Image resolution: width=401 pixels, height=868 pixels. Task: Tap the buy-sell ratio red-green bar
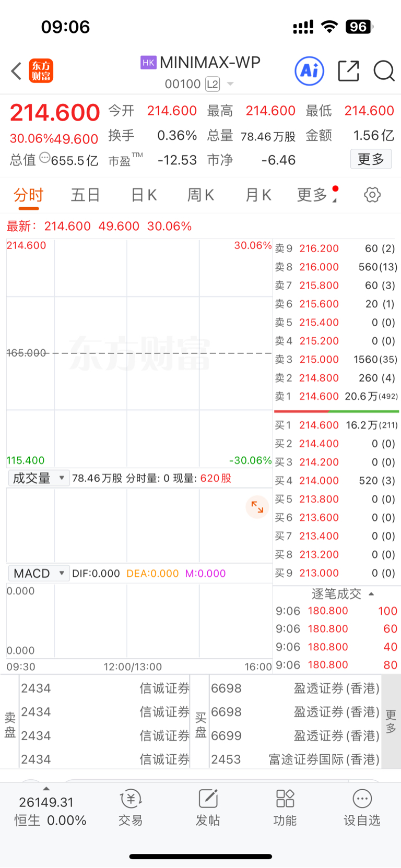pos(336,411)
